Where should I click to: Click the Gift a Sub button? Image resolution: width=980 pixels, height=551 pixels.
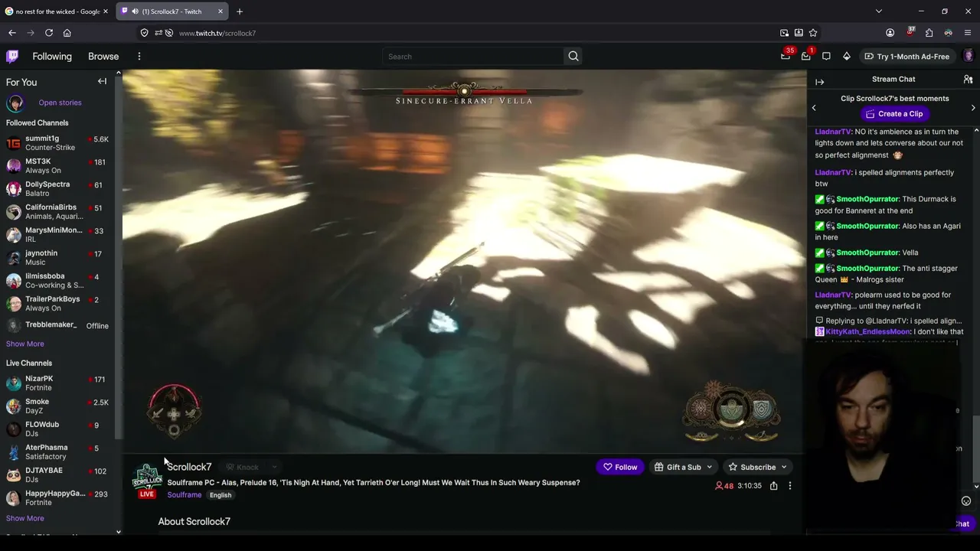[678, 467]
